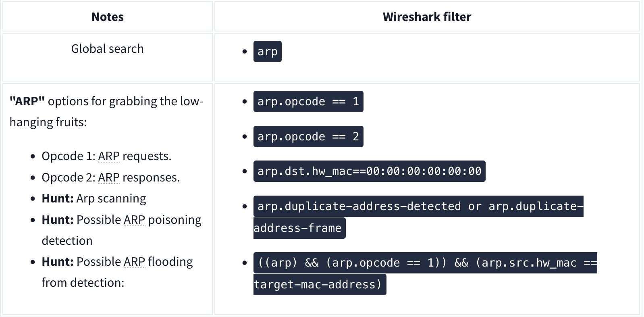Click the underlined ARP in 'ARP responses'
644x317 pixels.
tap(109, 177)
